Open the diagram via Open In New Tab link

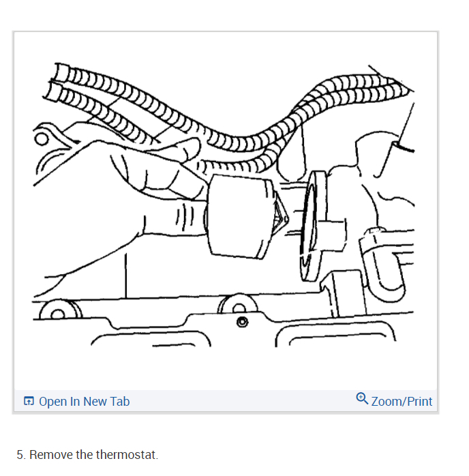tap(84, 401)
